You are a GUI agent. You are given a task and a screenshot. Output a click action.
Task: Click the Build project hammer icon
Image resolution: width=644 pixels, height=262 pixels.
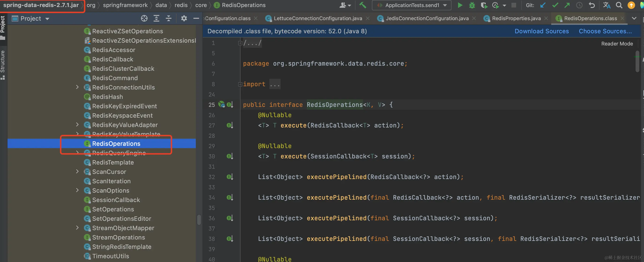tap(363, 5)
